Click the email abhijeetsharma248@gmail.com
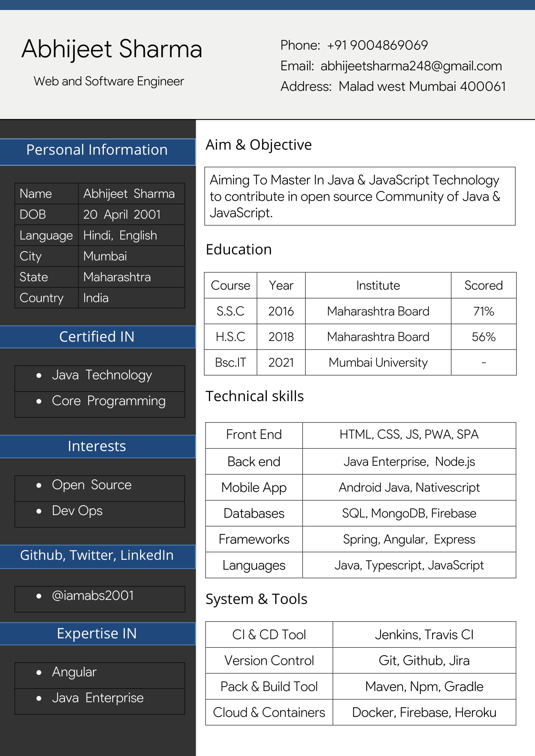This screenshot has height=756, width=535. [411, 66]
